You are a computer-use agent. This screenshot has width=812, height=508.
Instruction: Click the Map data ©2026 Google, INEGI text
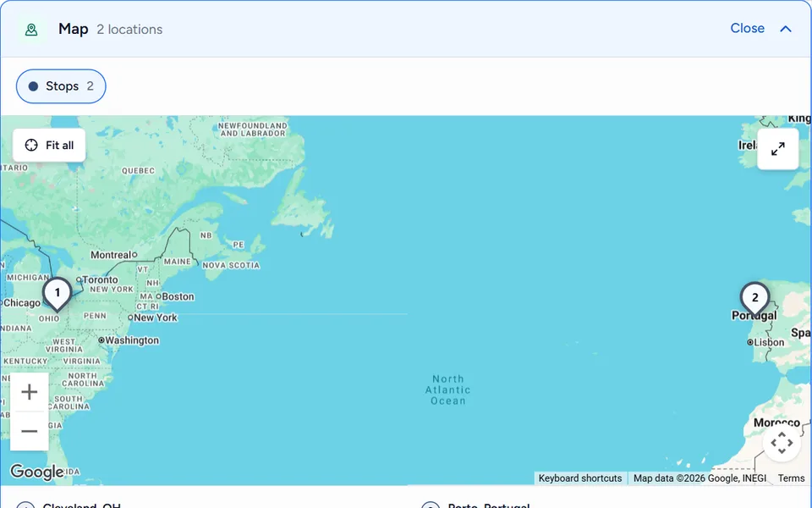pyautogui.click(x=700, y=478)
